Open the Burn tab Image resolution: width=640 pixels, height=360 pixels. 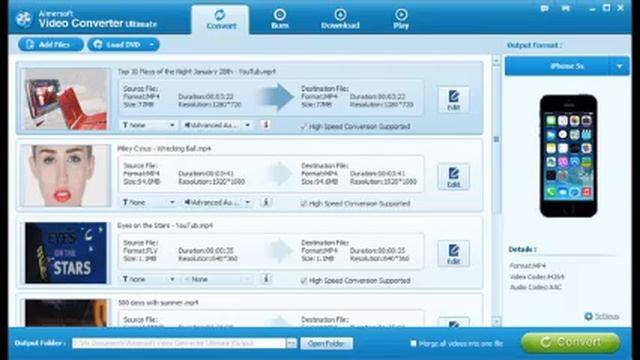click(280, 19)
